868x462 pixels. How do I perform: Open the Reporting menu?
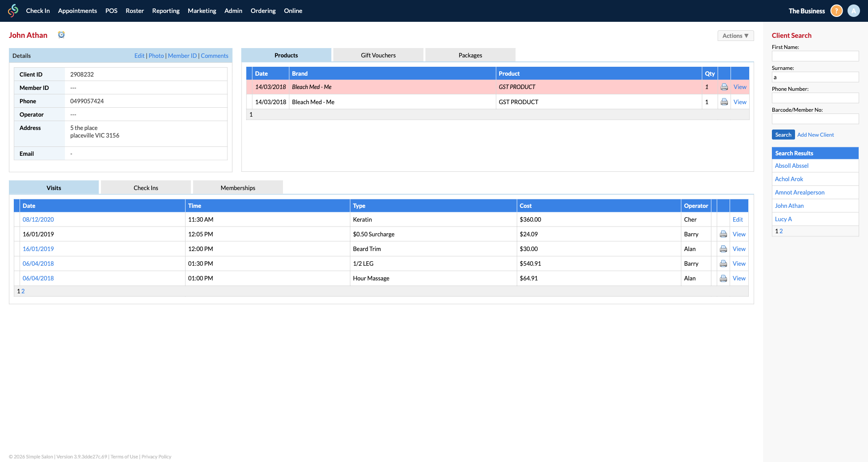[x=166, y=11]
